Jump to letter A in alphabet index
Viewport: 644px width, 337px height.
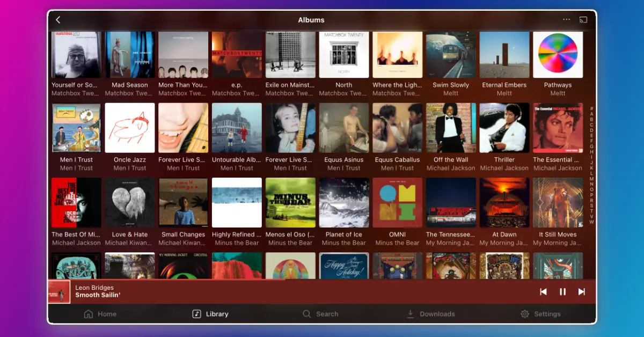(x=591, y=114)
